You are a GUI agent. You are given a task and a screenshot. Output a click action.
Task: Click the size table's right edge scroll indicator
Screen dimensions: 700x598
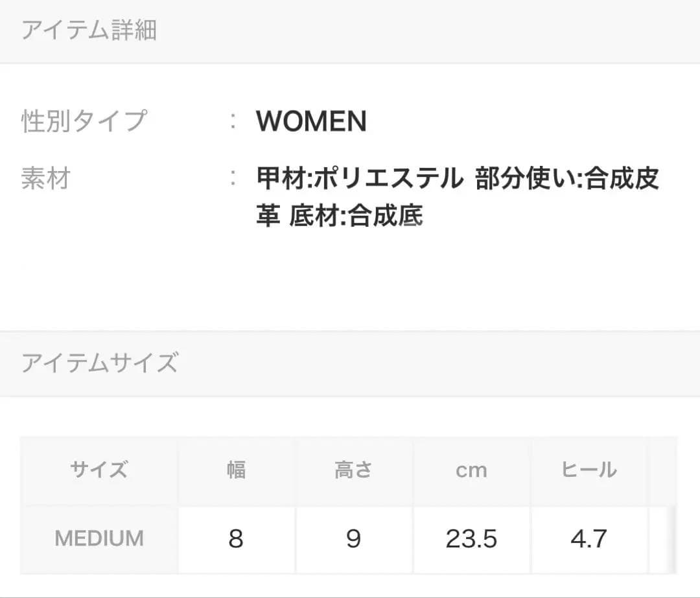[672, 538]
